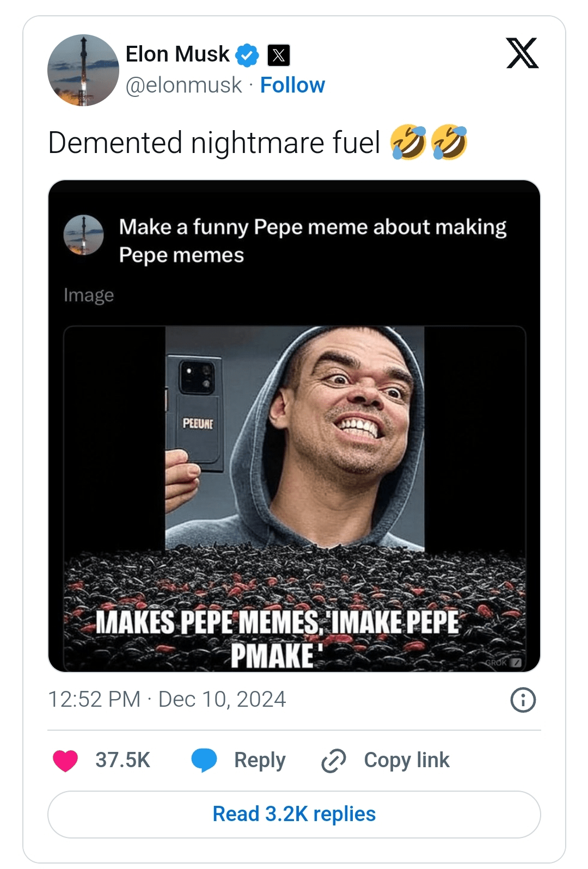Click the Reply text label
The height and width of the screenshot is (869, 588).
tap(260, 760)
